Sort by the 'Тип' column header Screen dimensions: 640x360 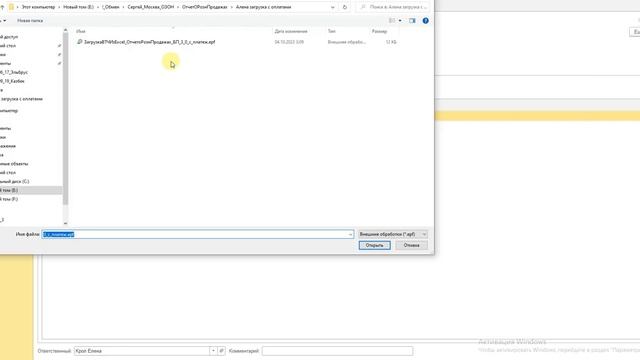[x=331, y=31]
